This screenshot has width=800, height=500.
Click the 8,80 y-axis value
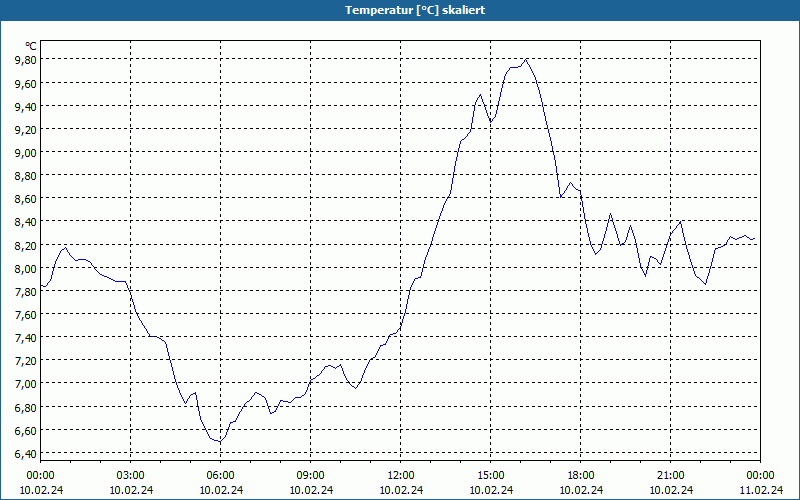click(26, 176)
